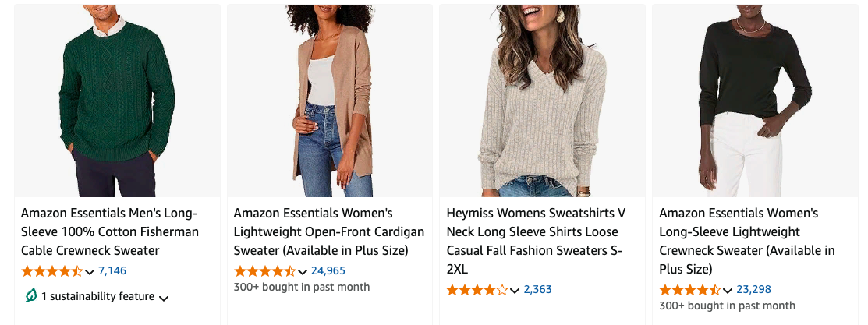
Task: Open Heymiss Womens Sweatshirts V Neck title
Action: (x=536, y=231)
